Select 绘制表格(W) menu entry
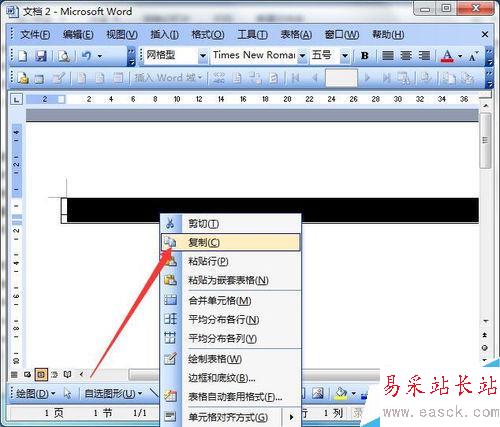Viewport: 500px width, 427px height. (231, 359)
